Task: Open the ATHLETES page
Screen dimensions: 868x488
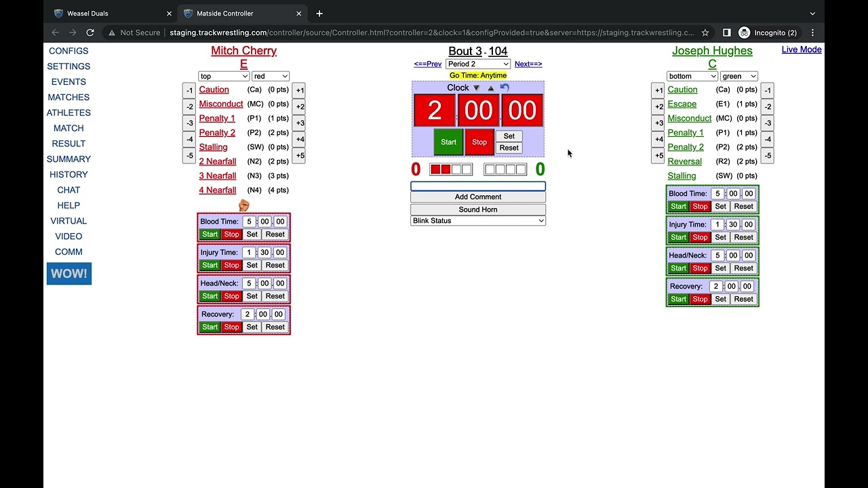Action: (x=68, y=113)
